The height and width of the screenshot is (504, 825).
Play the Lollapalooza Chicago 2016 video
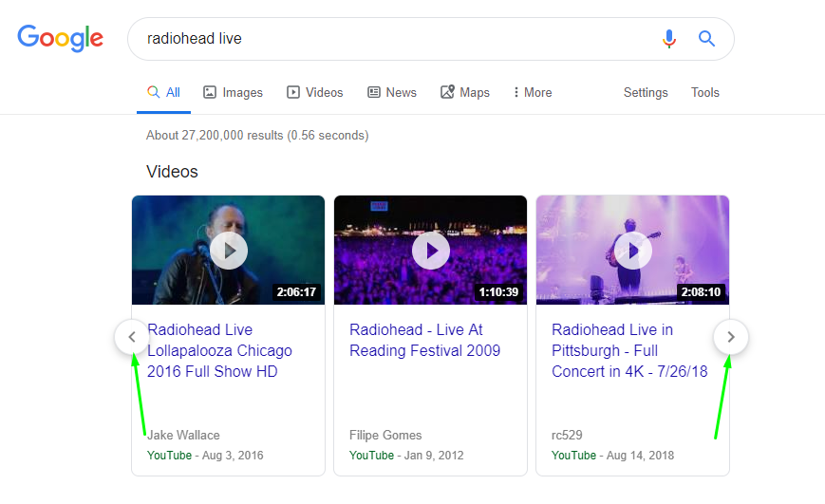pos(229,251)
